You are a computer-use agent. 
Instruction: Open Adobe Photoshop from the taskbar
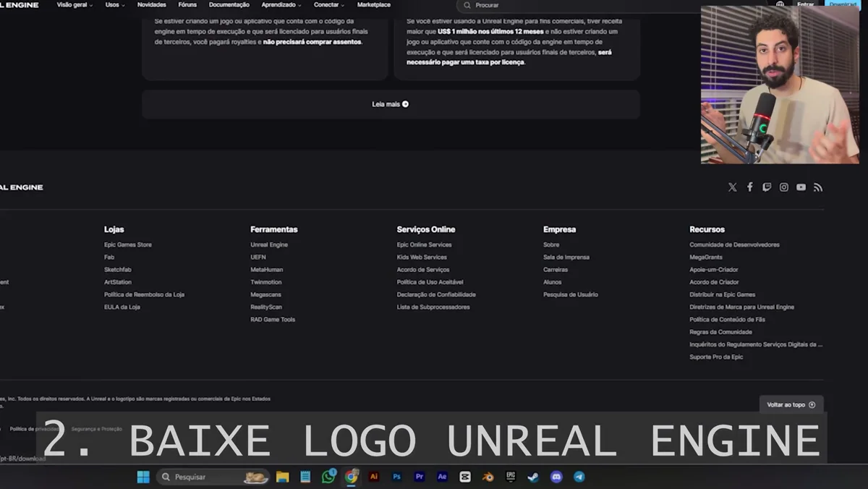point(396,477)
